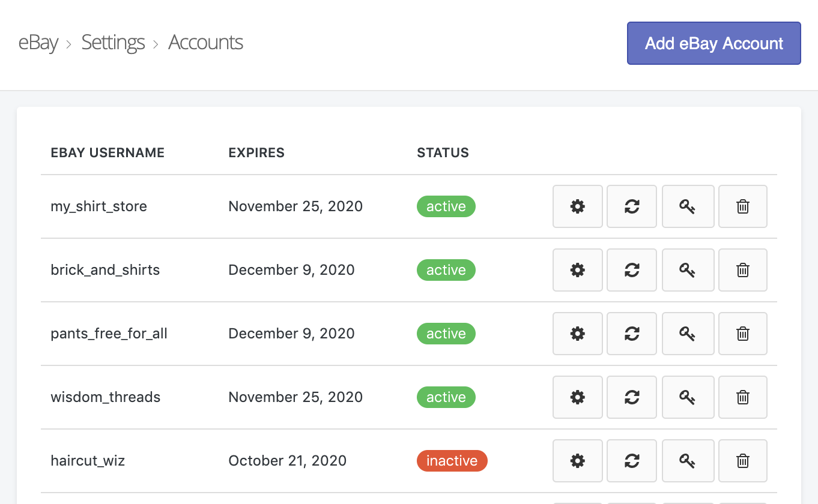Image resolution: width=818 pixels, height=504 pixels.
Task: Select Accounts in the breadcrumb
Action: pyautogui.click(x=205, y=43)
